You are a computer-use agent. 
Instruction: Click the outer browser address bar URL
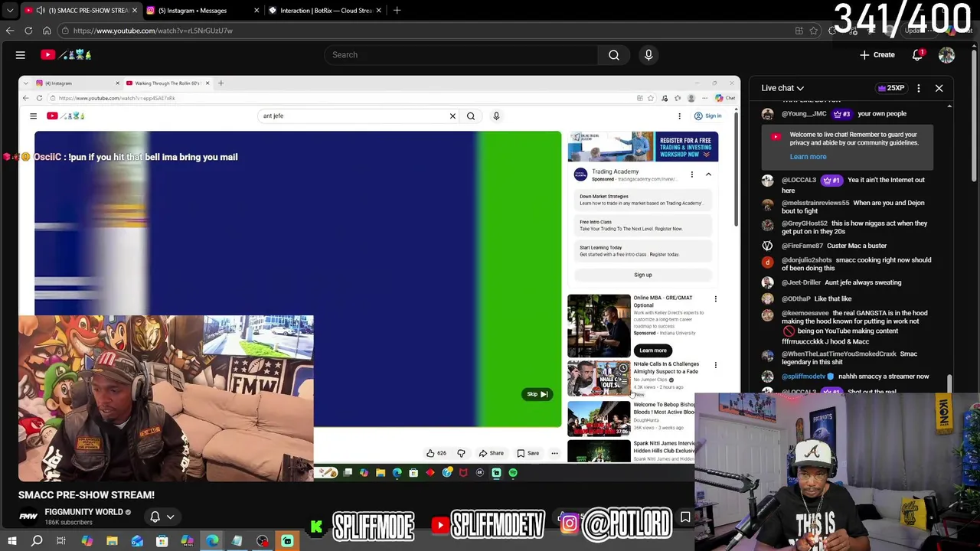tap(153, 31)
